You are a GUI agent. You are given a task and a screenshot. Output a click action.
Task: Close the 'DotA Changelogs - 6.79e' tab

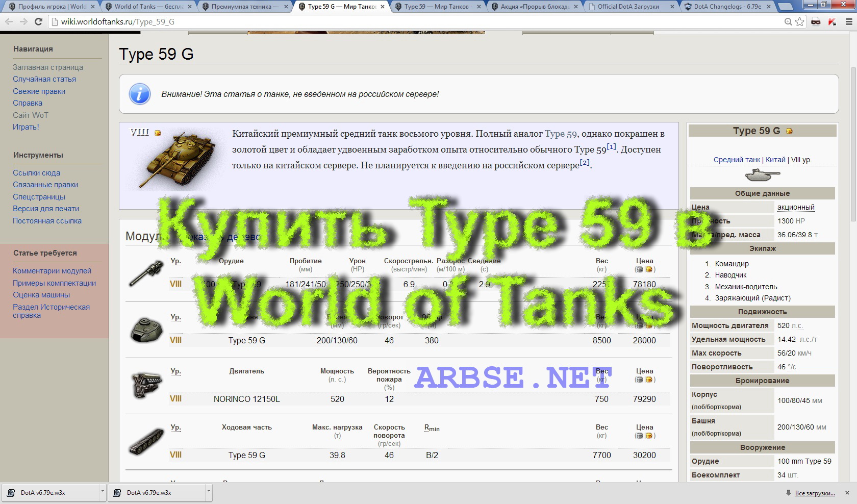[768, 7]
